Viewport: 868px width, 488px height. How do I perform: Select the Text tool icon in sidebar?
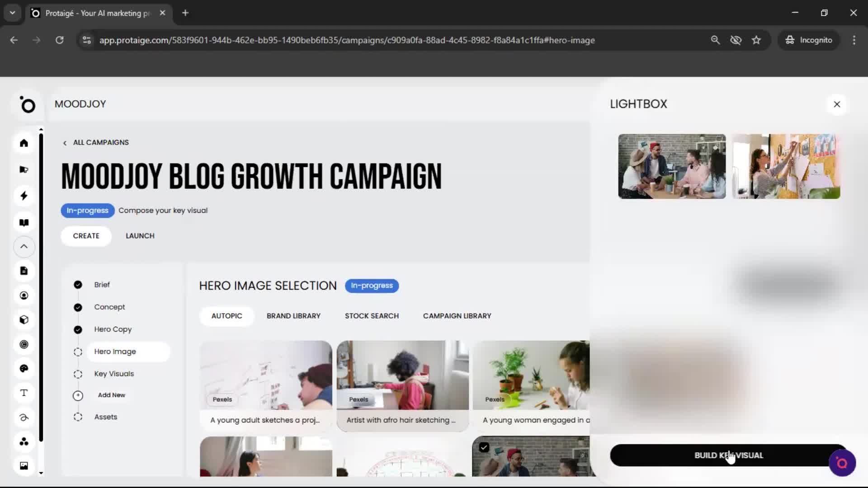24,393
